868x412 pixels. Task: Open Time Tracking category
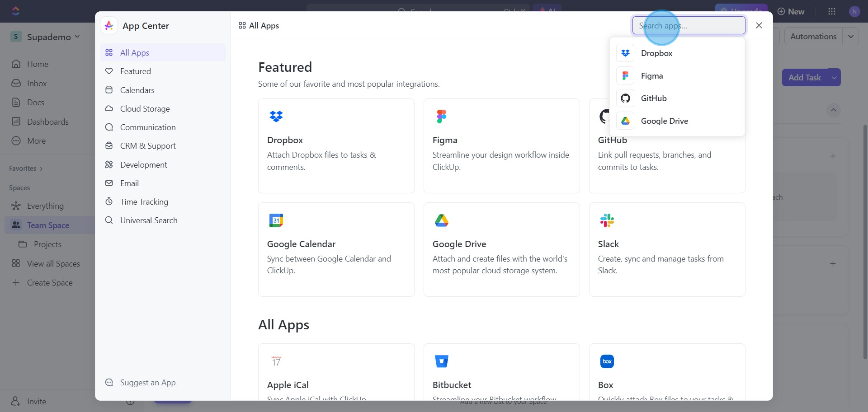tap(163, 201)
